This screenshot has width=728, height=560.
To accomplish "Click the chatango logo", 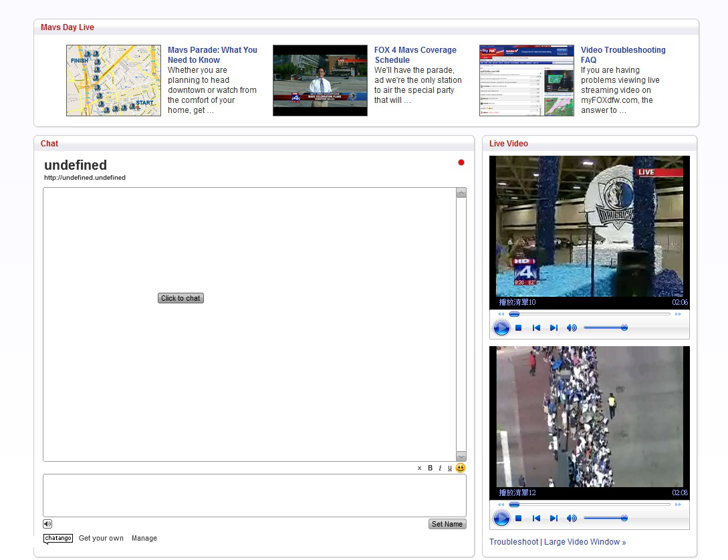I will tap(58, 539).
